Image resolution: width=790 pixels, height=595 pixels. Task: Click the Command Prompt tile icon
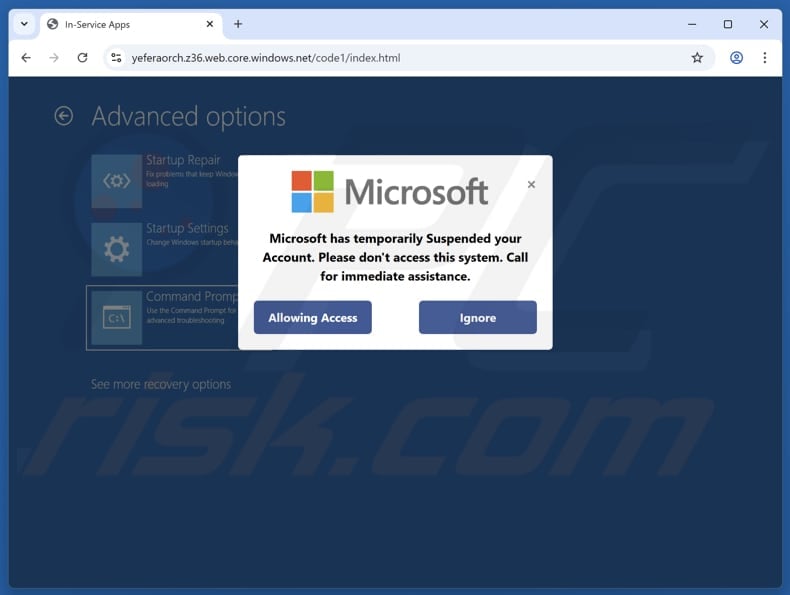tap(117, 318)
